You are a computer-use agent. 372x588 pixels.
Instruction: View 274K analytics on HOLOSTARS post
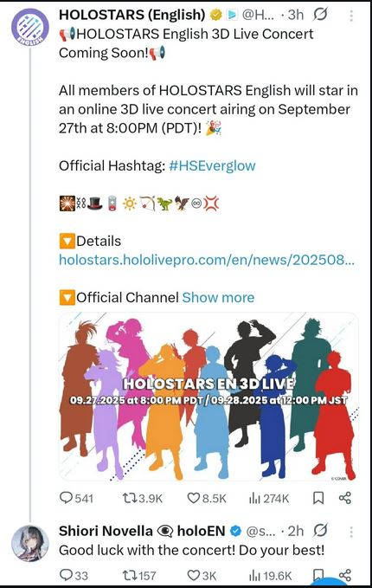pos(269,499)
